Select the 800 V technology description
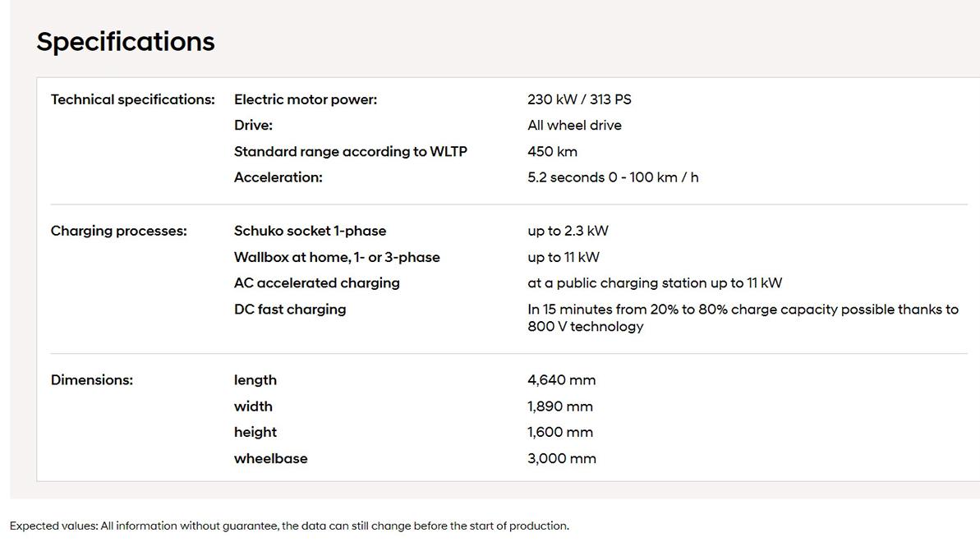Screen dimensions: 980x551 [743, 318]
